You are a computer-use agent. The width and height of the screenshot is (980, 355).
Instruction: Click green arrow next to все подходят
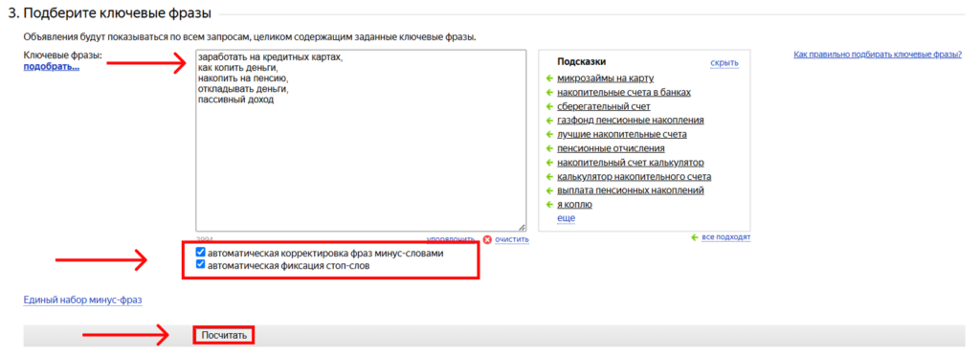695,237
